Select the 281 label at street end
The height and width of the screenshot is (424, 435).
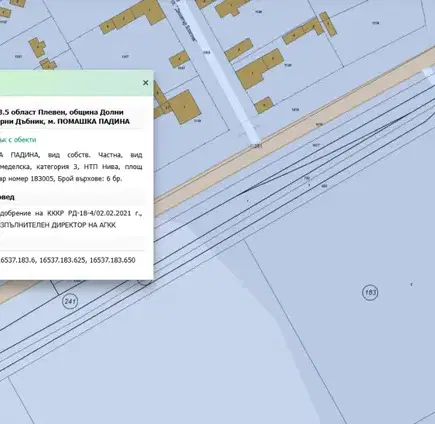pyautogui.click(x=257, y=146)
